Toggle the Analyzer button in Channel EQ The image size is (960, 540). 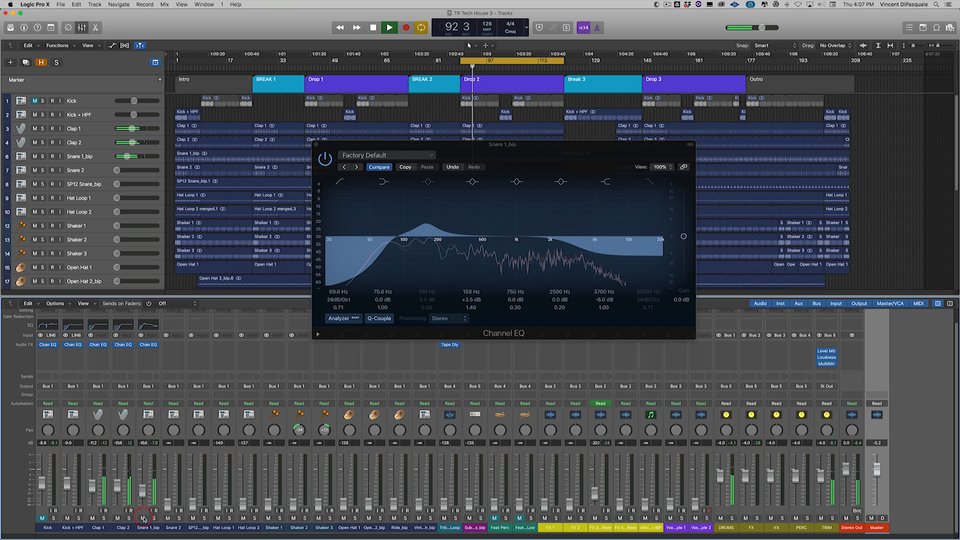343,318
